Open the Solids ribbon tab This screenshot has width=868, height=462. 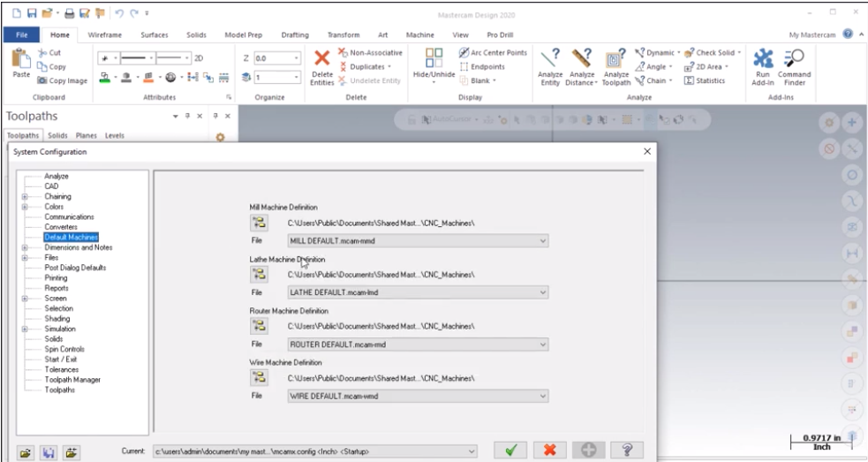196,35
